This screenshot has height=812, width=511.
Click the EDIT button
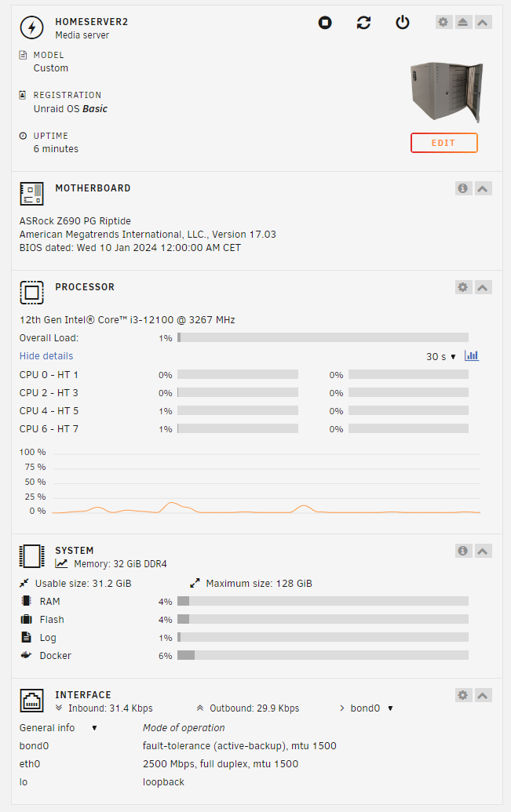click(443, 143)
